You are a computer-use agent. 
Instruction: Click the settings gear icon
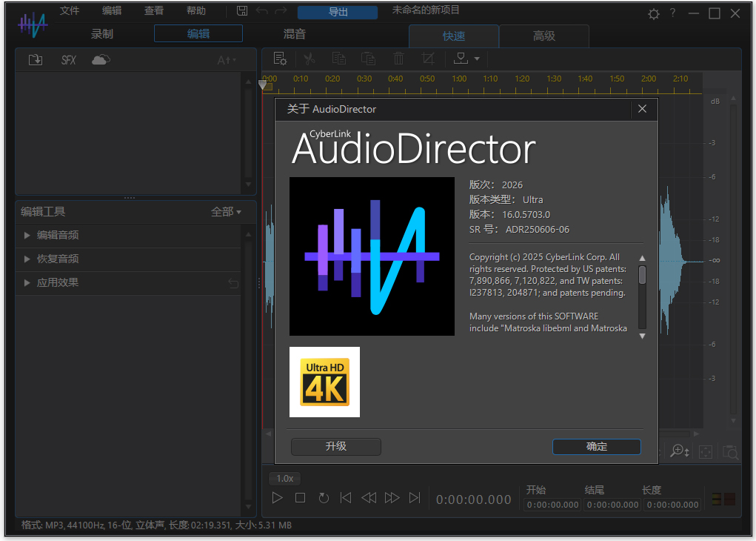click(x=654, y=13)
